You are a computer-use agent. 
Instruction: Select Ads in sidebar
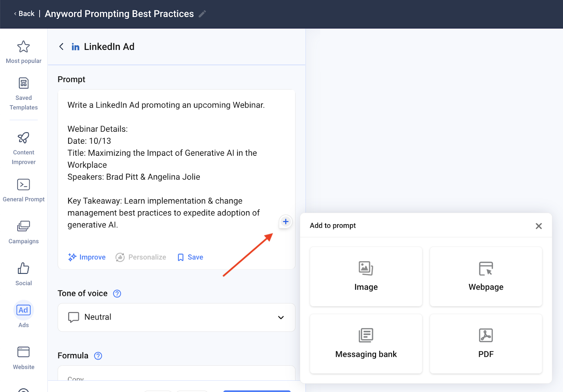[x=24, y=315]
